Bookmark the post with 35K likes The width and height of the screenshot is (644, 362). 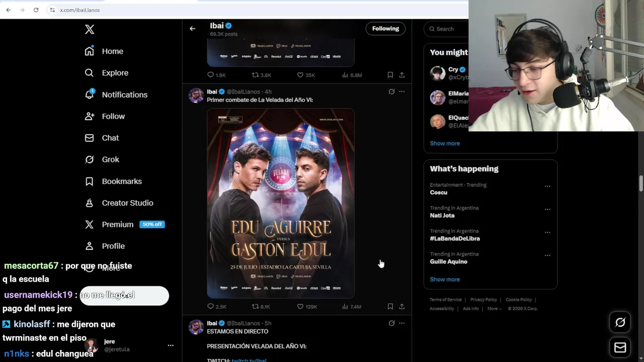pos(390,75)
